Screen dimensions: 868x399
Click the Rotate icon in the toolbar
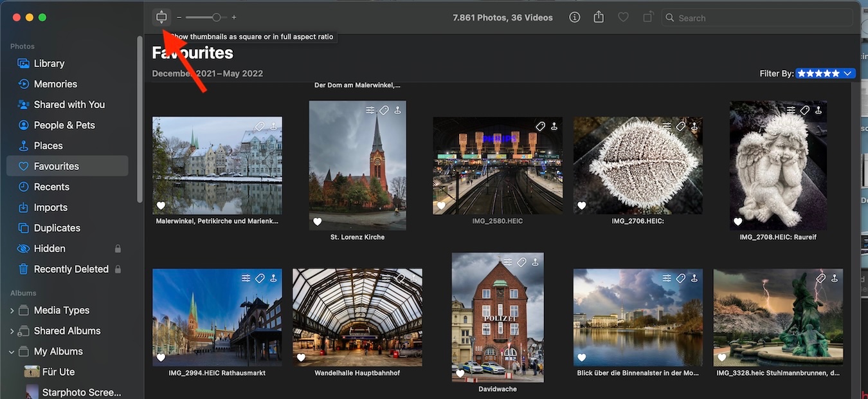pos(648,17)
